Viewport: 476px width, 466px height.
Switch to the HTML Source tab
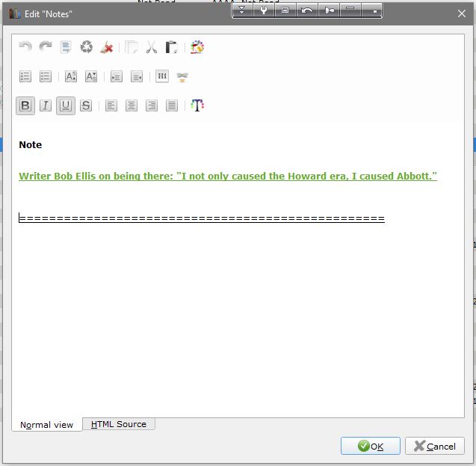[119, 424]
